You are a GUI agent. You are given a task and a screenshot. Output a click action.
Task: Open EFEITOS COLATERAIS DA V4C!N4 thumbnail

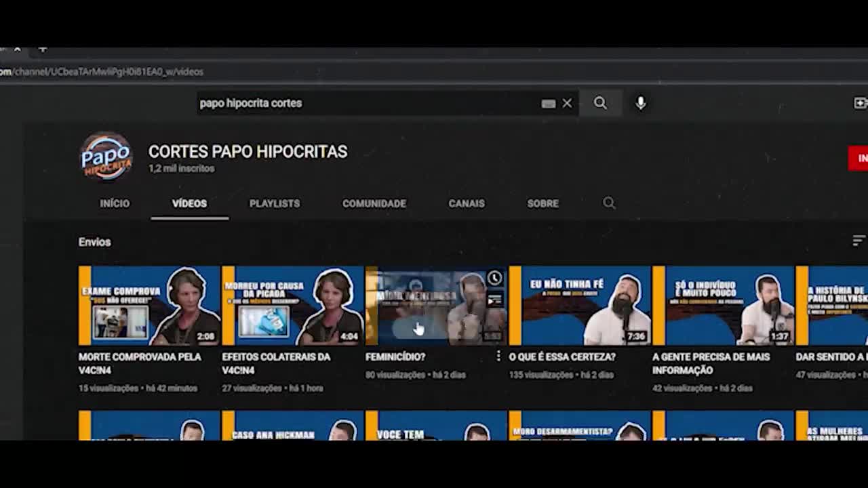tap(293, 305)
